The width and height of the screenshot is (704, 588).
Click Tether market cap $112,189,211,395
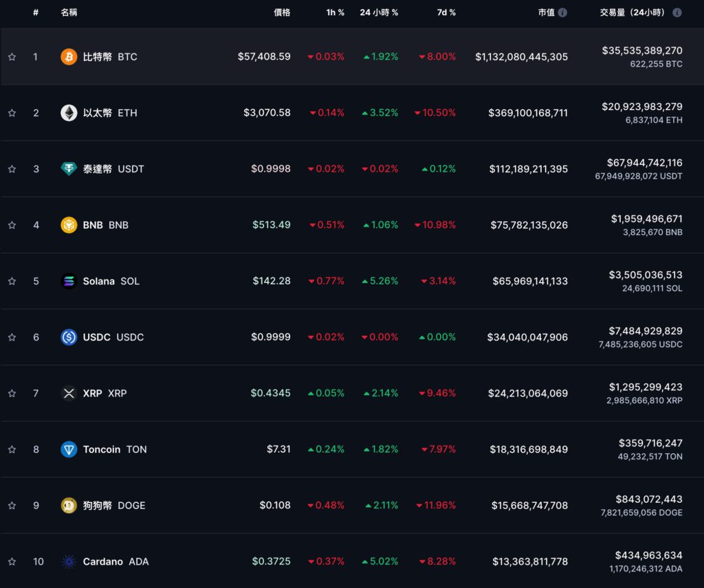point(529,169)
